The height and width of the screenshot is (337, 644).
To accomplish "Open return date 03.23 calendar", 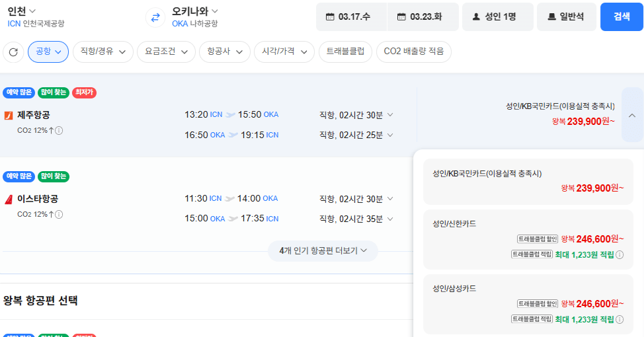I will 423,17.
